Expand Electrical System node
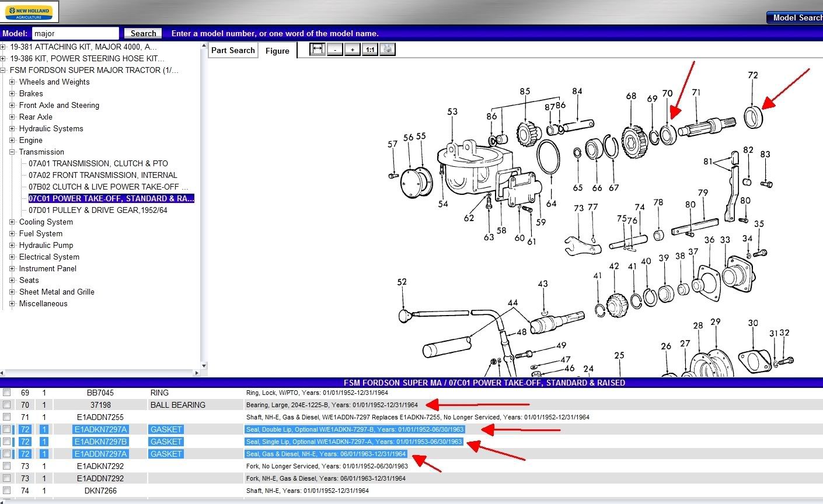This screenshot has height=504, width=823. pyautogui.click(x=12, y=257)
